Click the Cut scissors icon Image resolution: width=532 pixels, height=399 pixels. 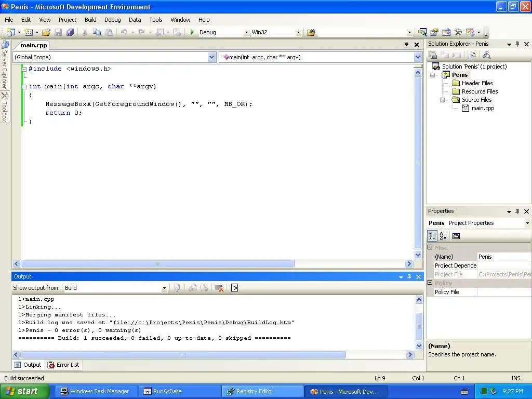(x=85, y=32)
